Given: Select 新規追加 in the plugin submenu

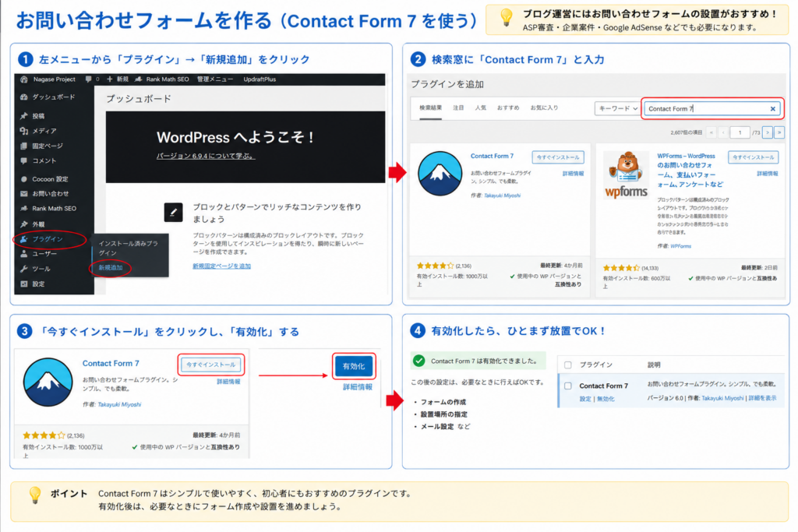Looking at the screenshot, I should tap(111, 267).
